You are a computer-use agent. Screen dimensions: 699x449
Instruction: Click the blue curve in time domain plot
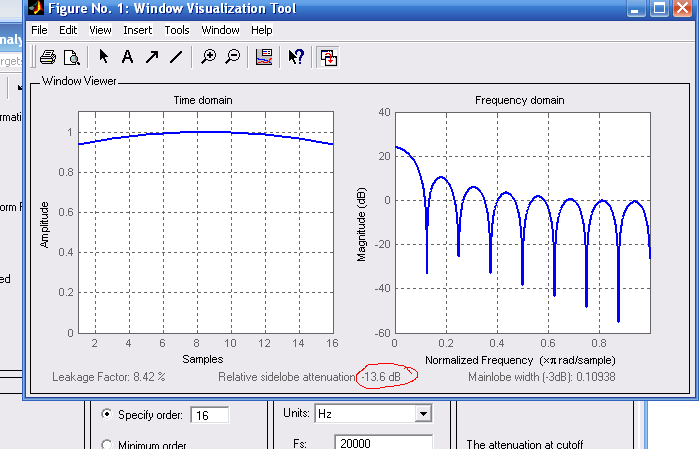[x=206, y=132]
